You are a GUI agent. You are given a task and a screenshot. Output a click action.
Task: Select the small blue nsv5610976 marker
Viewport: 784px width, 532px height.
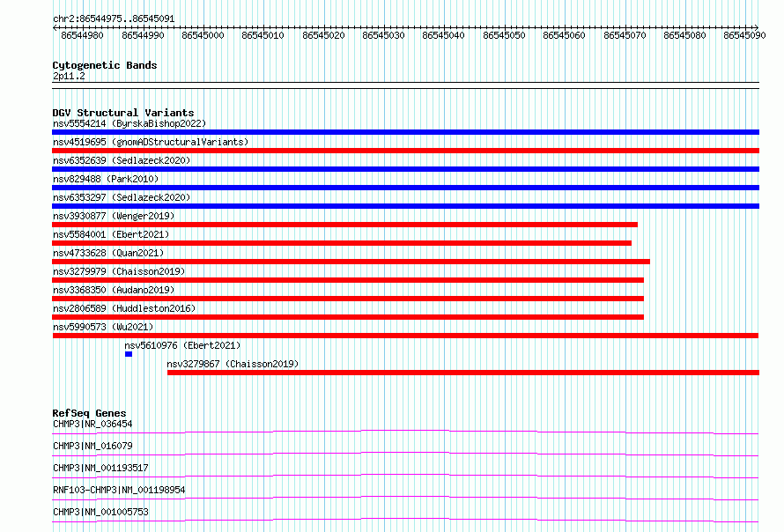[129, 354]
